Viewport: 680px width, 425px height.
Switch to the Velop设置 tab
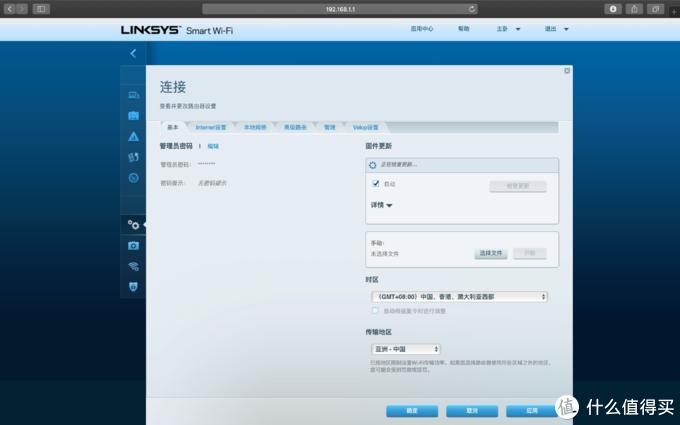coord(366,127)
